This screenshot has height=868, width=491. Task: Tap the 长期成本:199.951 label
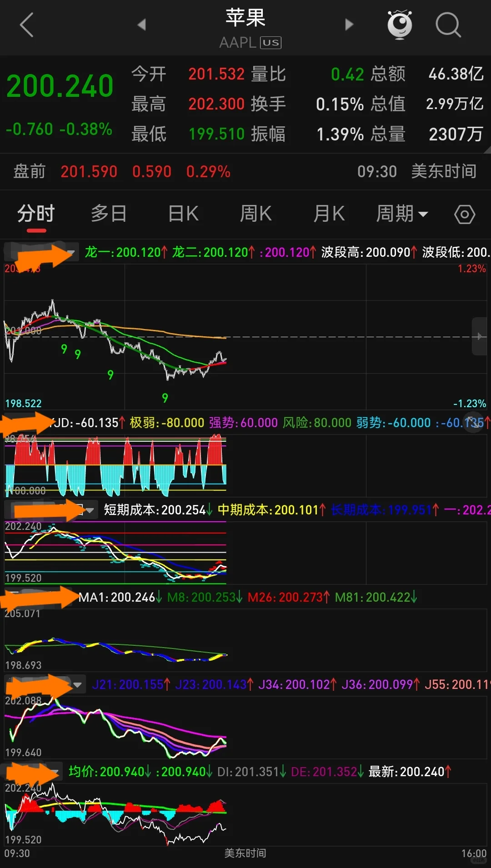click(385, 510)
